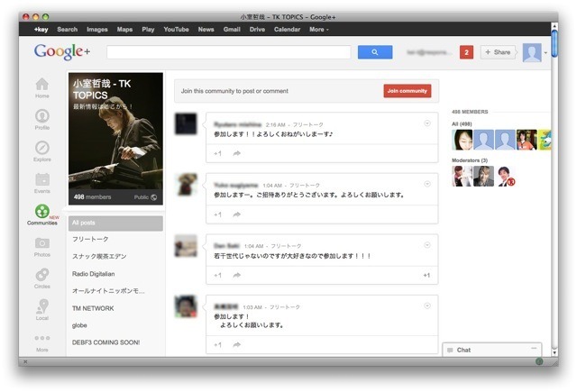Viewport: 577px width, 392px height.
Task: Share the post posted at 2:16 AM
Action: [236, 153]
